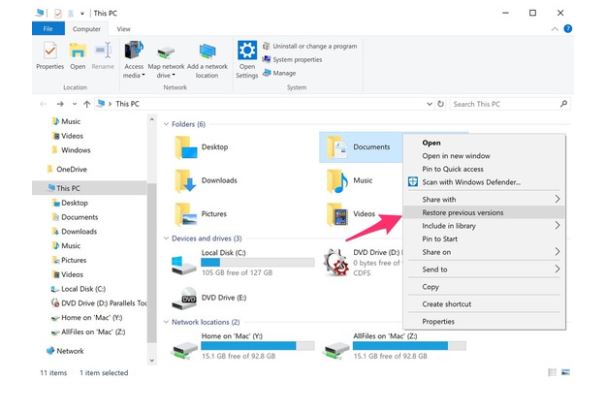
Task: Click the Open ribbon icon
Action: pyautogui.click(x=78, y=51)
